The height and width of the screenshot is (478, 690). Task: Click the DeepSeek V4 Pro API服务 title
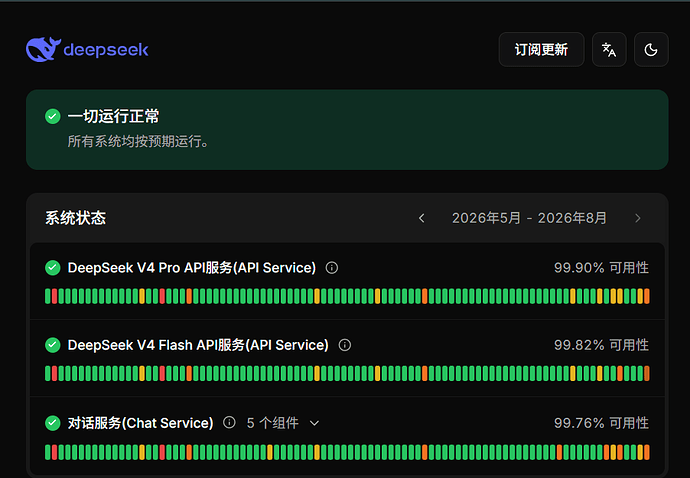(192, 268)
